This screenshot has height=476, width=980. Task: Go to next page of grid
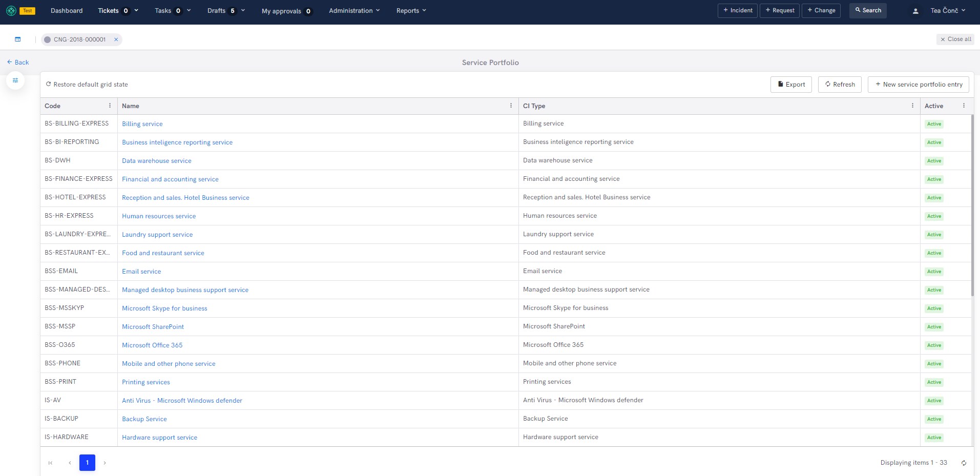point(105,463)
